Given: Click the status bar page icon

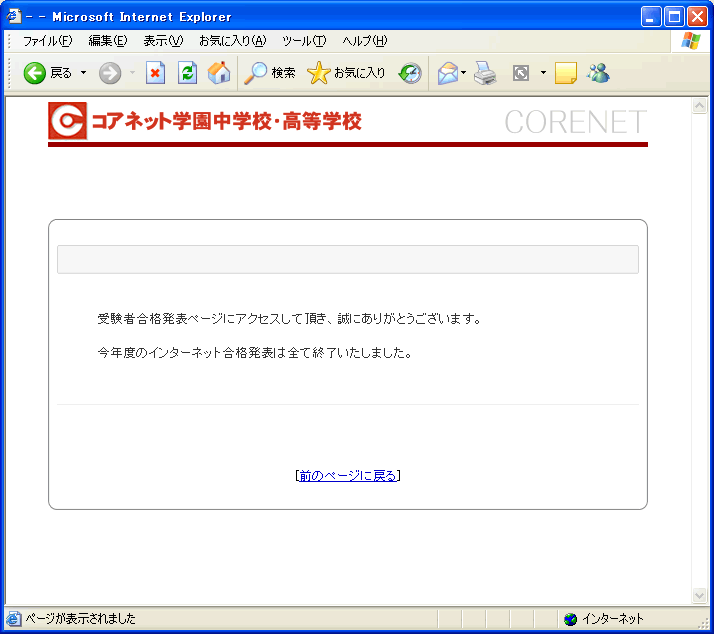Looking at the screenshot, I should (x=13, y=619).
